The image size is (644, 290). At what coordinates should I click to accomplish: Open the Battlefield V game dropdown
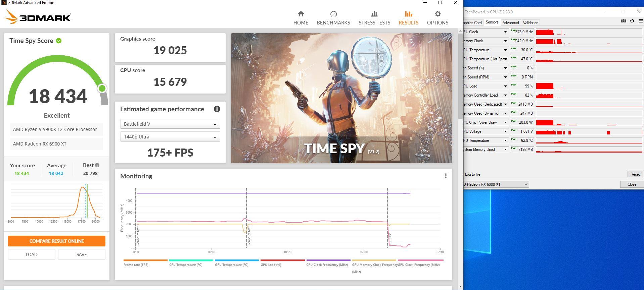click(x=170, y=124)
